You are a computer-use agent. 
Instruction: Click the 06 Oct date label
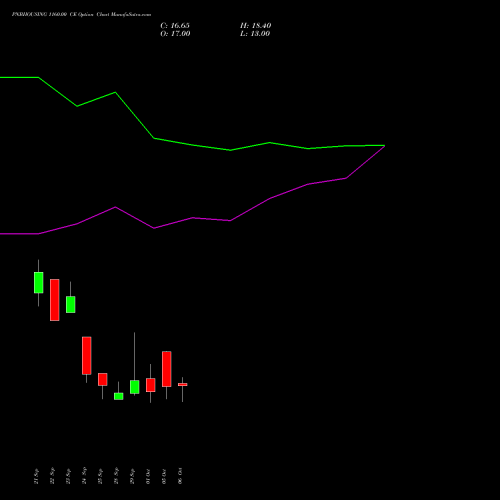click(x=180, y=477)
